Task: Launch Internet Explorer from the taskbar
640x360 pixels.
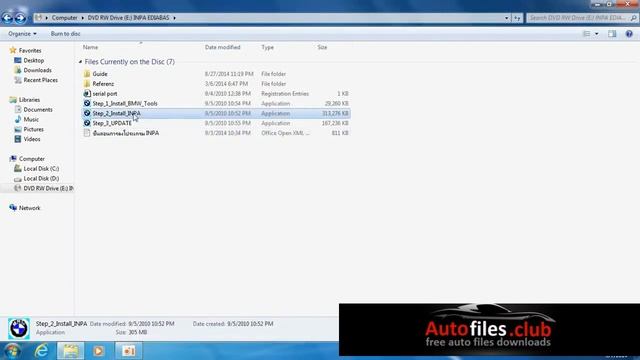Action: click(41, 351)
